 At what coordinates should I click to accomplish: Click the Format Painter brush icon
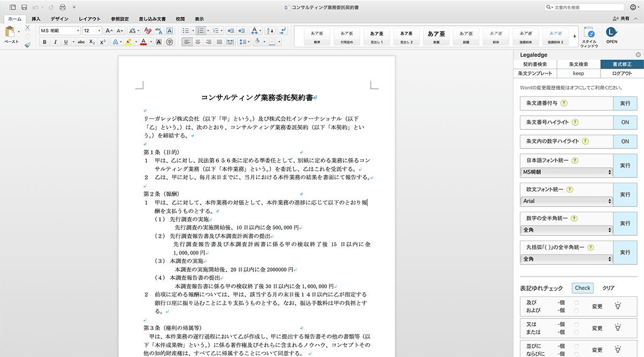click(28, 45)
